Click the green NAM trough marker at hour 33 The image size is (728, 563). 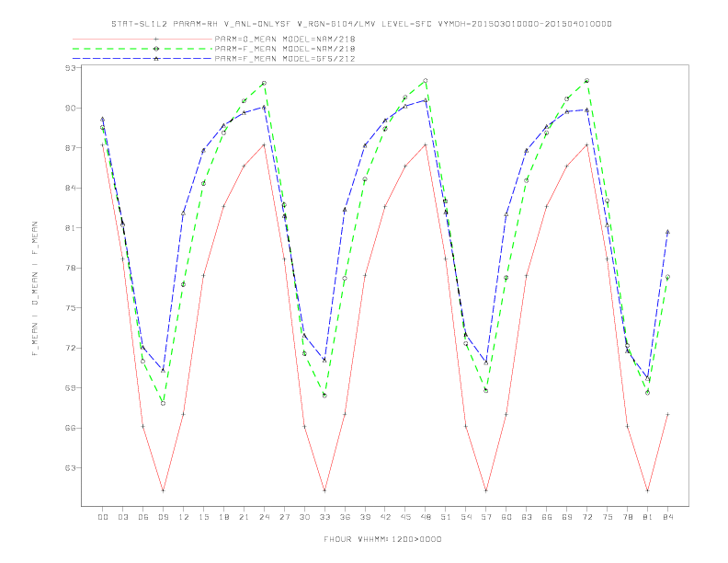tap(324, 396)
